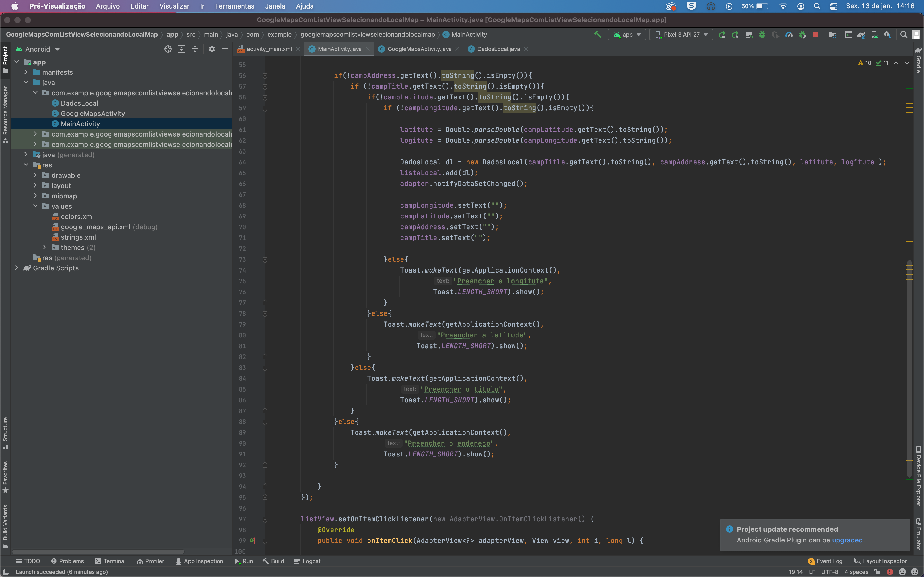Open the SDK Manager box icon

(887, 34)
